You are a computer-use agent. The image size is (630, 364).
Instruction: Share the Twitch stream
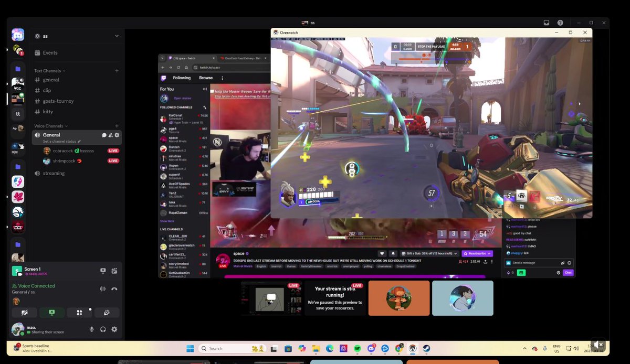tap(486, 261)
